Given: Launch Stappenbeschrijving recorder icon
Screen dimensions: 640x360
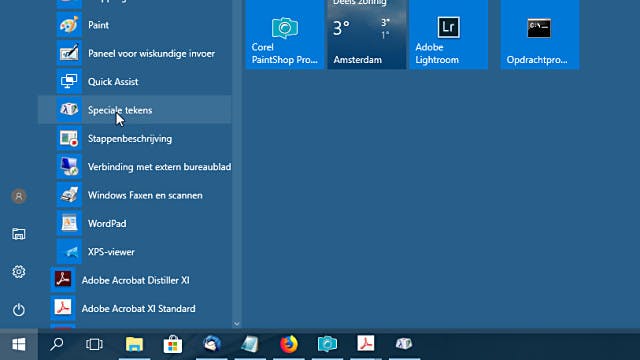Looking at the screenshot, I should click(69, 138).
